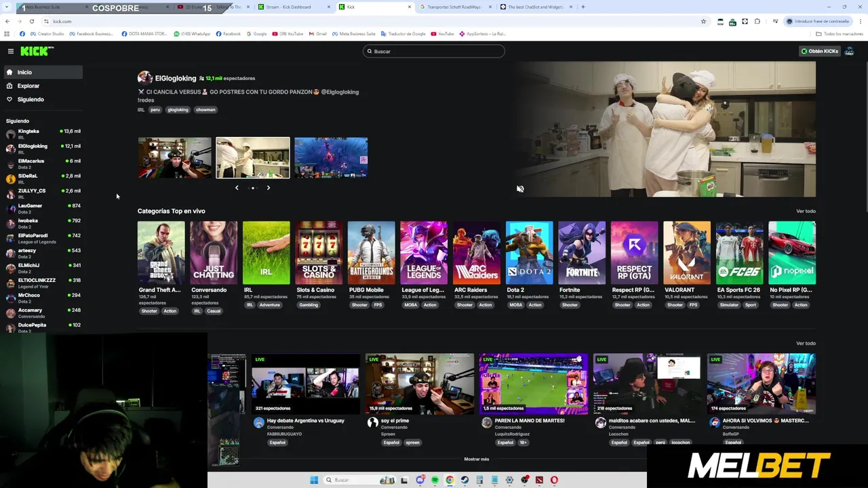This screenshot has width=868, height=488.
Task: Click ElGlogloking streamer avatar in featured
Action: [x=144, y=78]
